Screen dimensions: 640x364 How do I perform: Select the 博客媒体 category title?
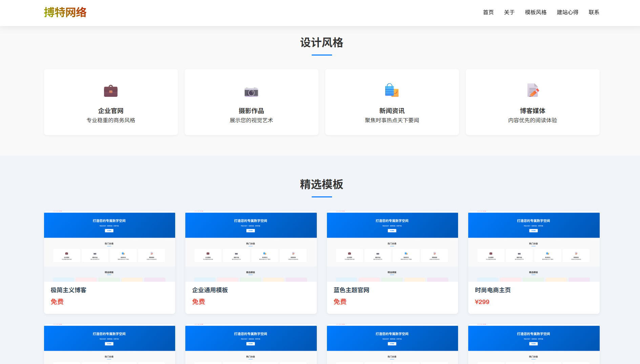coord(532,111)
